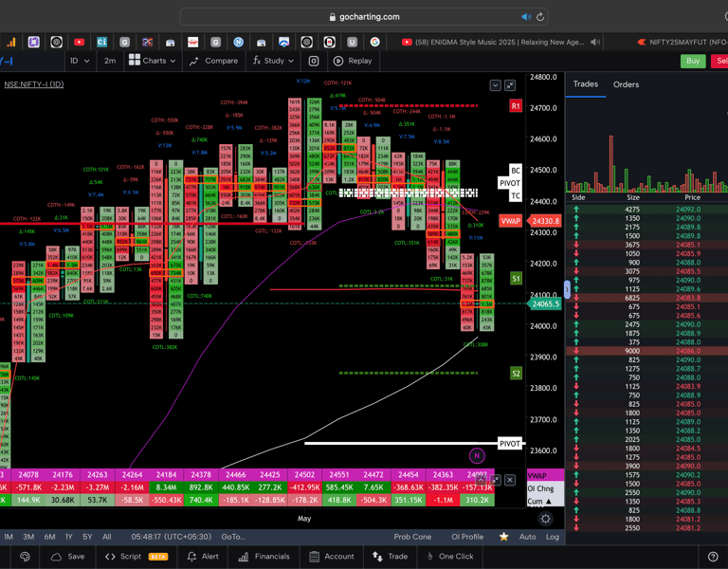Start chart Replay mode
The height and width of the screenshot is (569, 728).
[x=353, y=61]
